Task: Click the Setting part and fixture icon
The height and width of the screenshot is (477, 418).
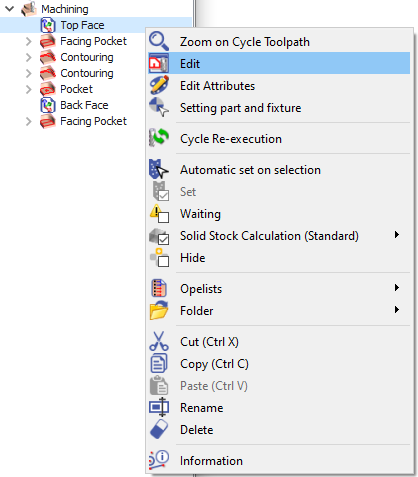Action: 159,107
